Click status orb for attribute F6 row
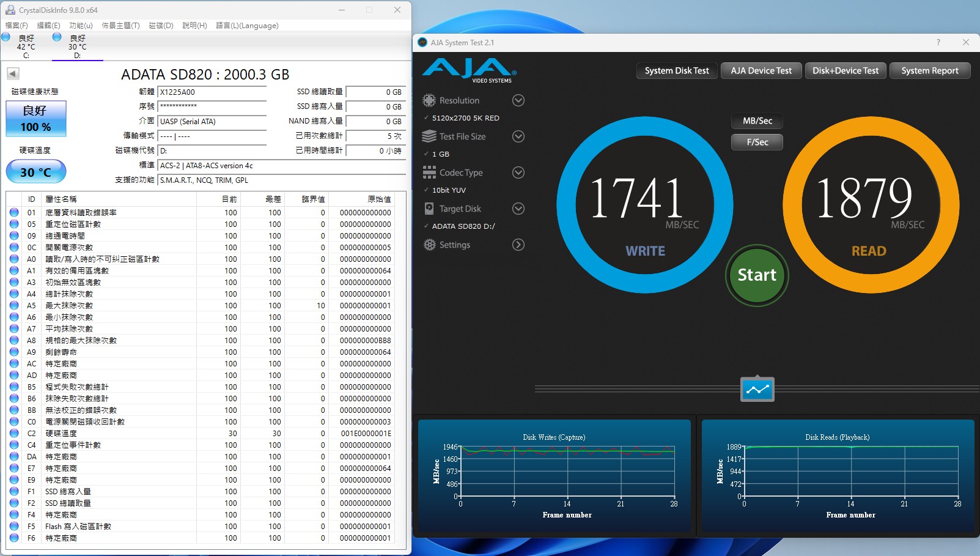This screenshot has width=980, height=556. (14, 538)
